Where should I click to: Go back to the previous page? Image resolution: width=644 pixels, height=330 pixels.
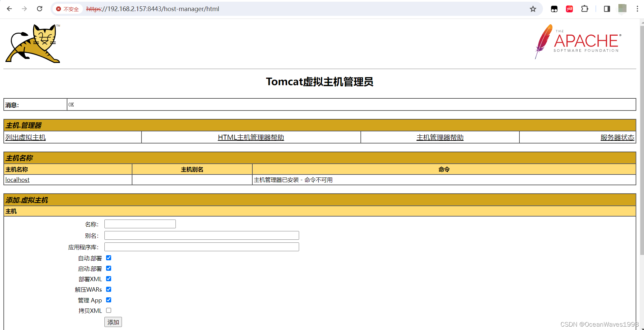pos(9,9)
